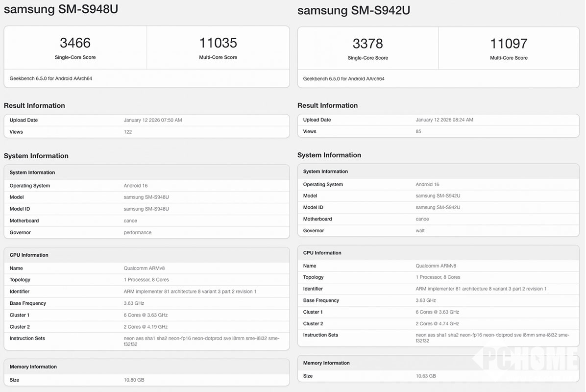Select the 11035 multi-core score
This screenshot has width=586, height=392.
(x=218, y=43)
